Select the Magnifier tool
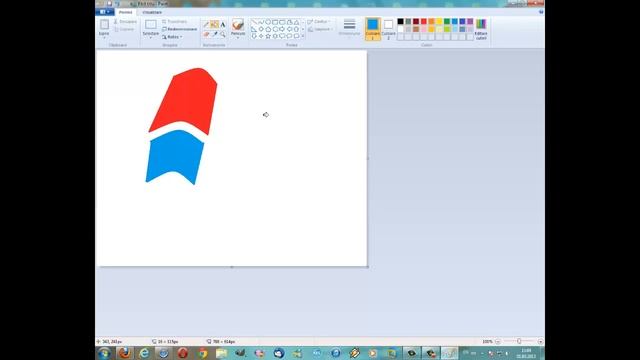This screenshot has width=640, height=360. click(223, 34)
